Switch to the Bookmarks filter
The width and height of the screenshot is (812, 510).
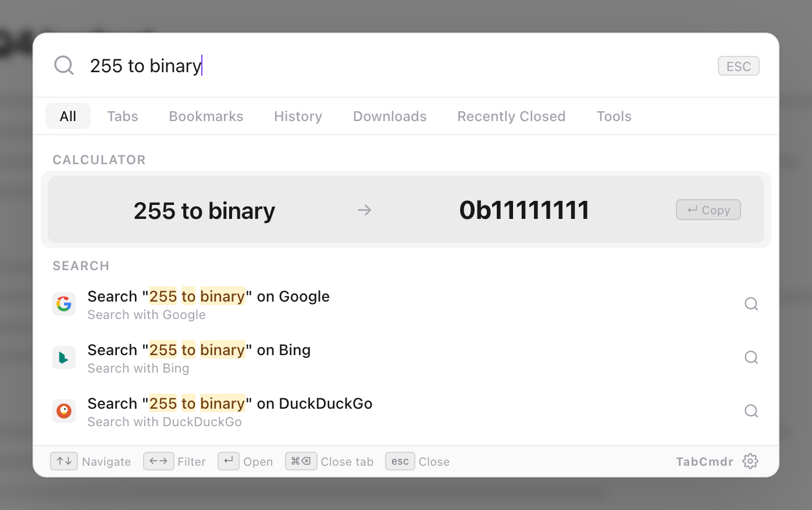206,116
